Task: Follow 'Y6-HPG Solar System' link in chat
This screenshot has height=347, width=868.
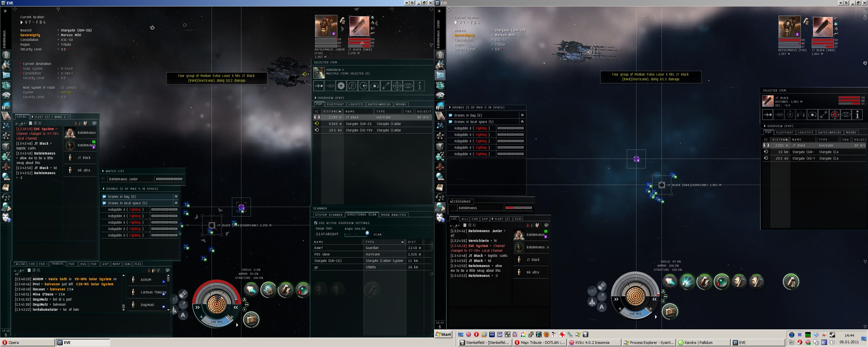Action: [93, 279]
